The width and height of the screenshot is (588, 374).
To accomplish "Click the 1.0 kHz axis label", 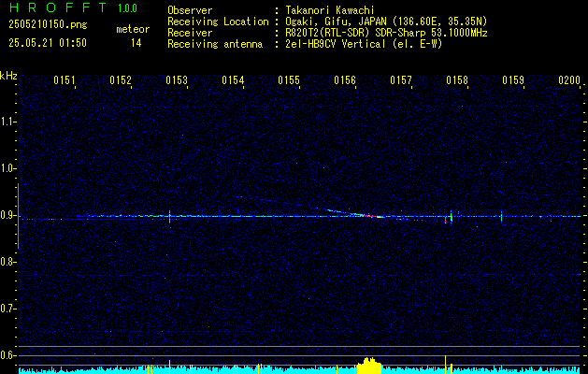I will tap(7, 169).
